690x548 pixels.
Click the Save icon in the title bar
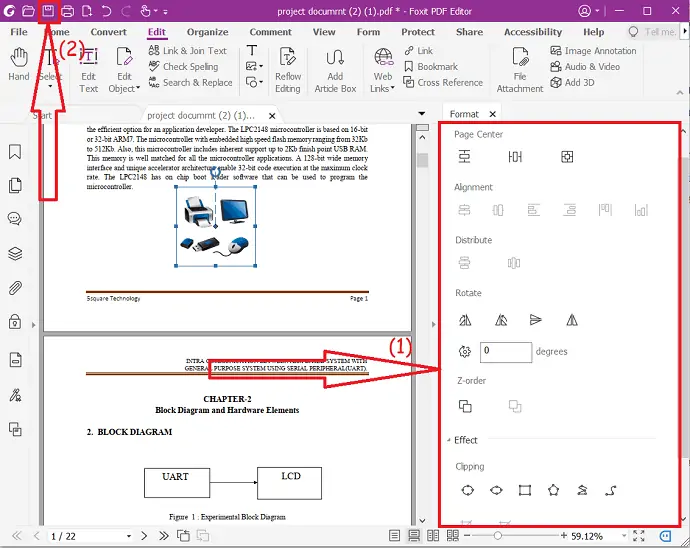[x=46, y=11]
